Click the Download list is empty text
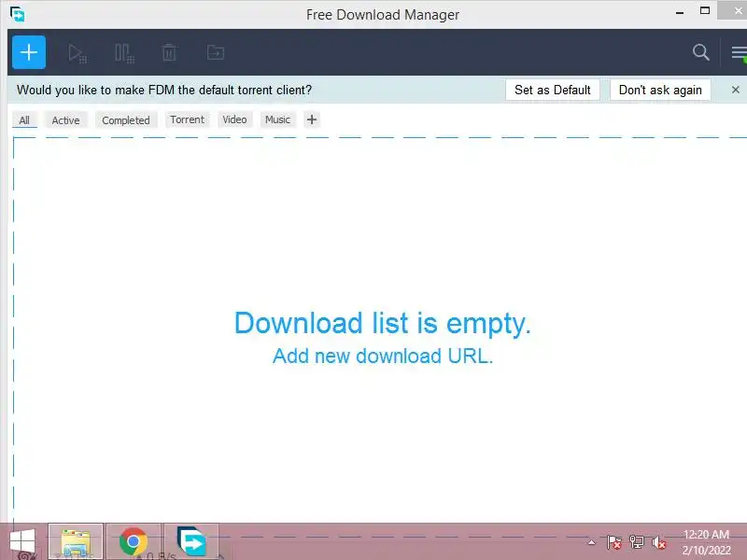 click(x=383, y=323)
